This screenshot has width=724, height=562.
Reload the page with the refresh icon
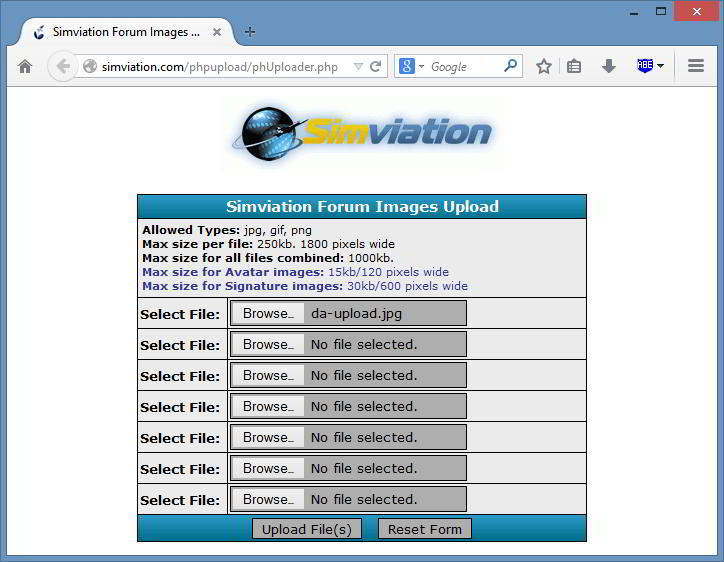pos(376,67)
